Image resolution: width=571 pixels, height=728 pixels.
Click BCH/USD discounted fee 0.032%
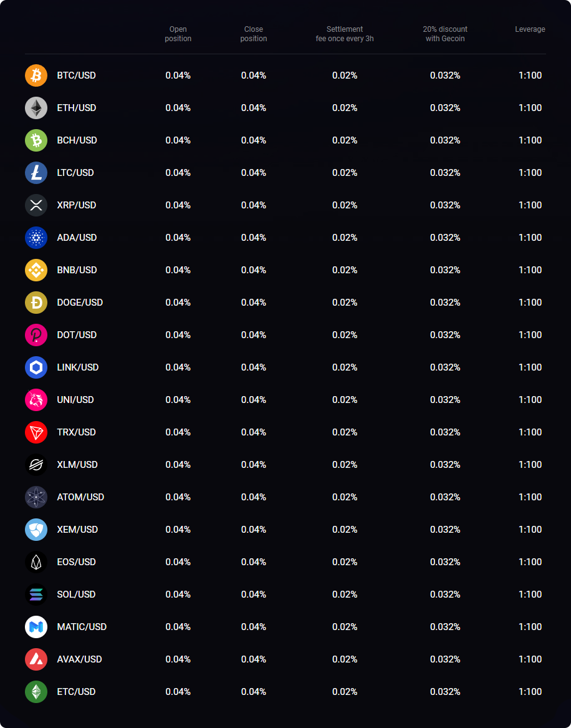click(445, 140)
